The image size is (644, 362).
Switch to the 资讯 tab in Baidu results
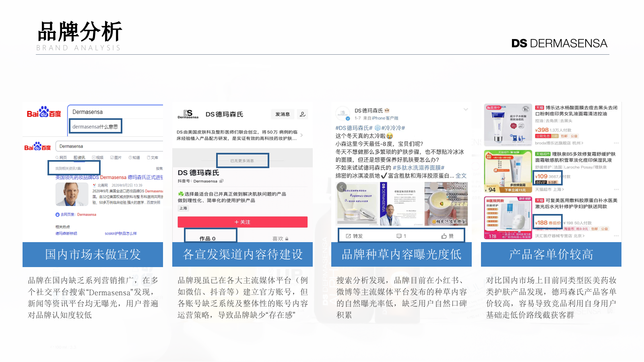pos(80,158)
